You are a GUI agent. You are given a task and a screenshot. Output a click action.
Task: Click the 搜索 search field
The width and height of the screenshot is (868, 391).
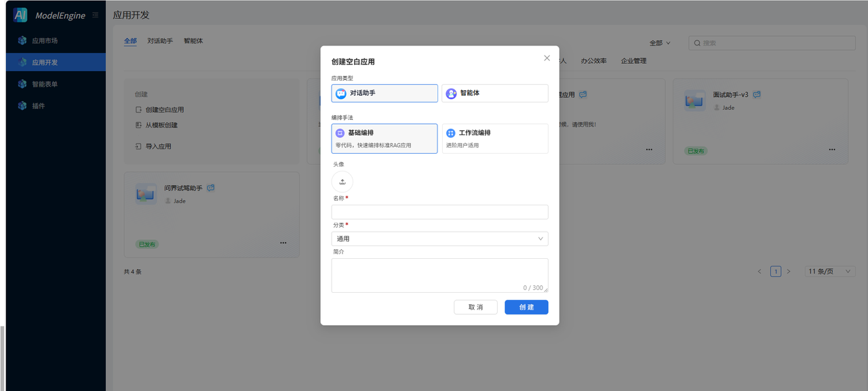point(772,43)
